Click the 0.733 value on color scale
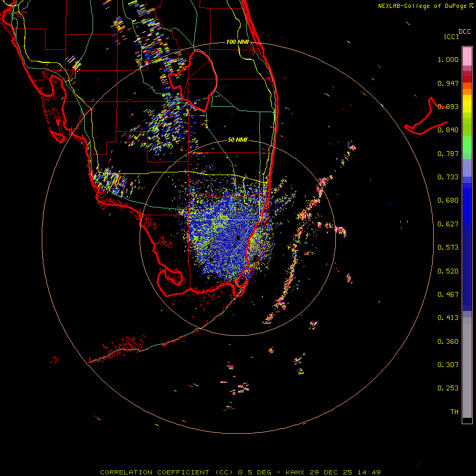The height and width of the screenshot is (476, 476). (x=448, y=177)
